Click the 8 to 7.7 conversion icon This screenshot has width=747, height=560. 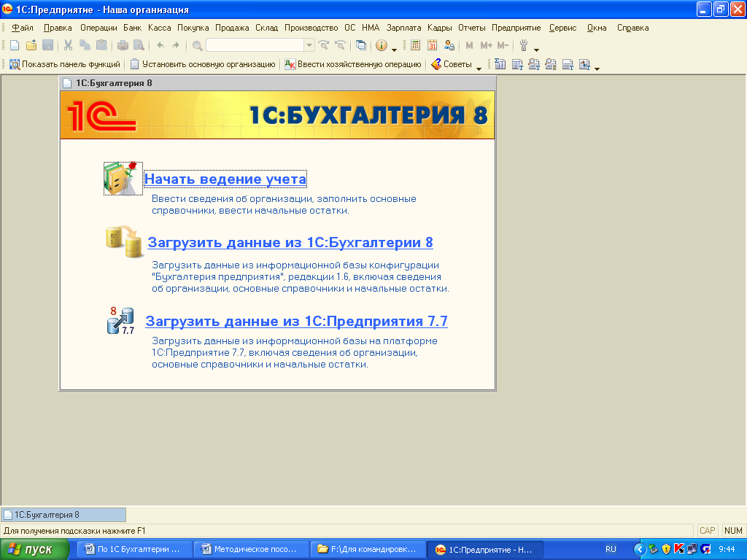(x=120, y=321)
